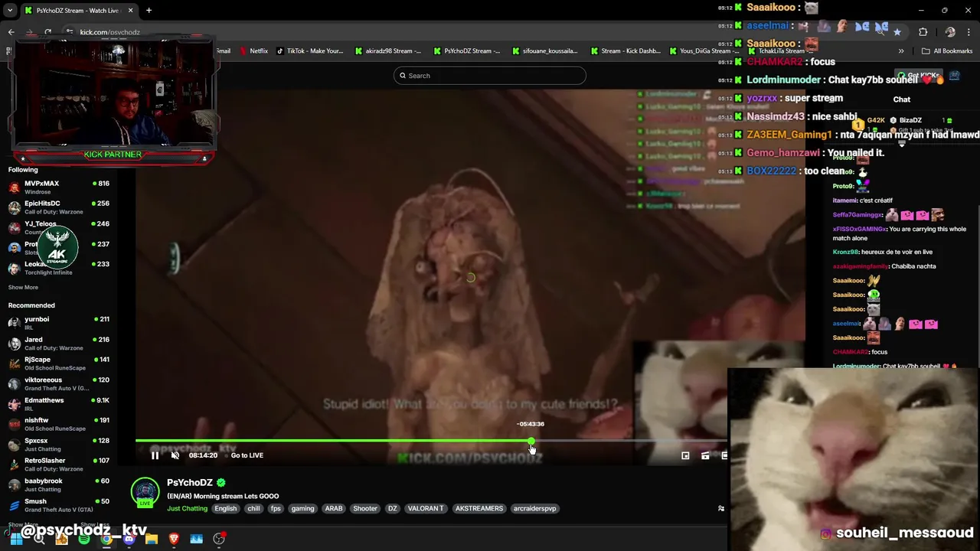Select the English tag
The image size is (980, 551).
(226, 509)
